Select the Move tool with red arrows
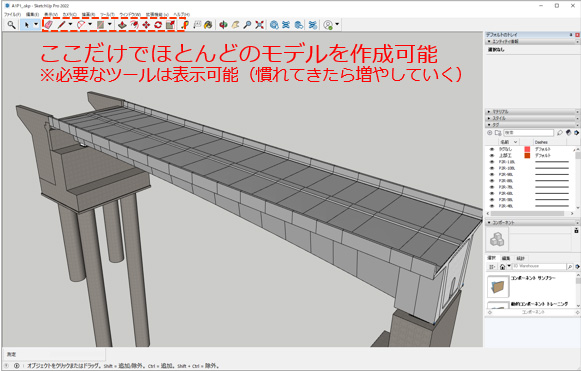The width and height of the screenshot is (581, 371). pyautogui.click(x=146, y=24)
